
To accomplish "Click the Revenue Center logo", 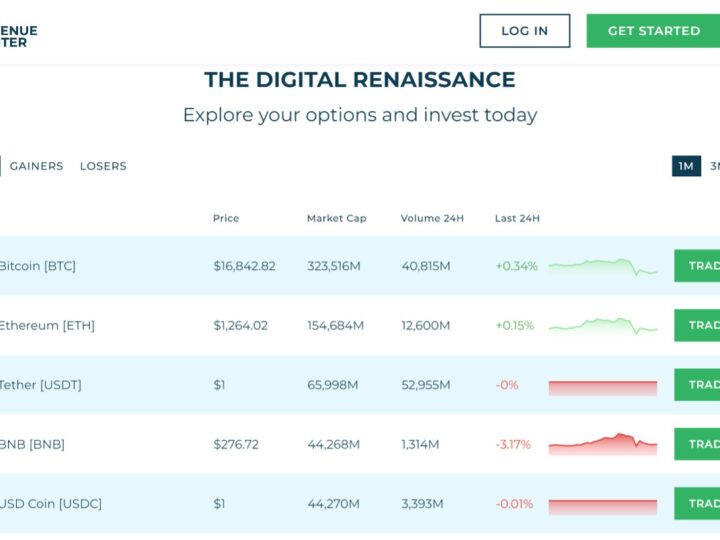I will 18,36.
